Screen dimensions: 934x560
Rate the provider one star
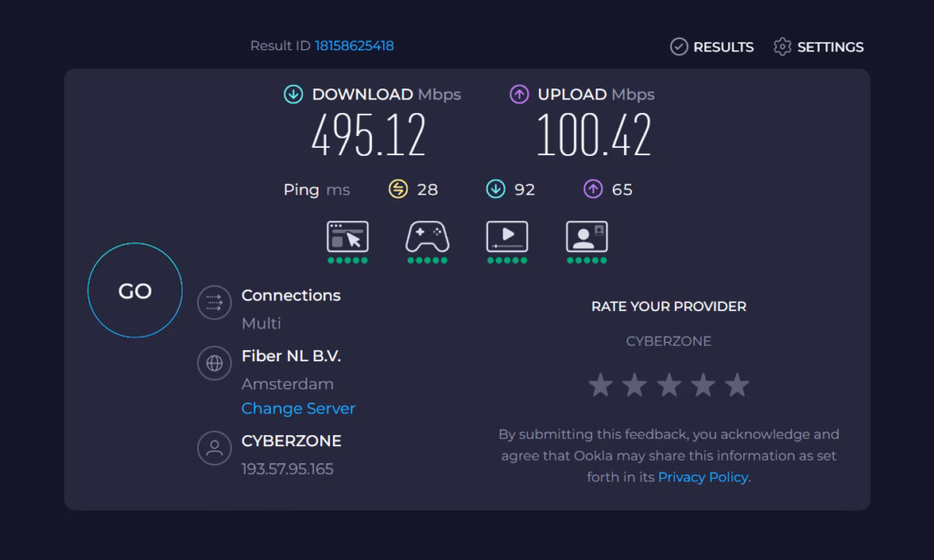600,385
